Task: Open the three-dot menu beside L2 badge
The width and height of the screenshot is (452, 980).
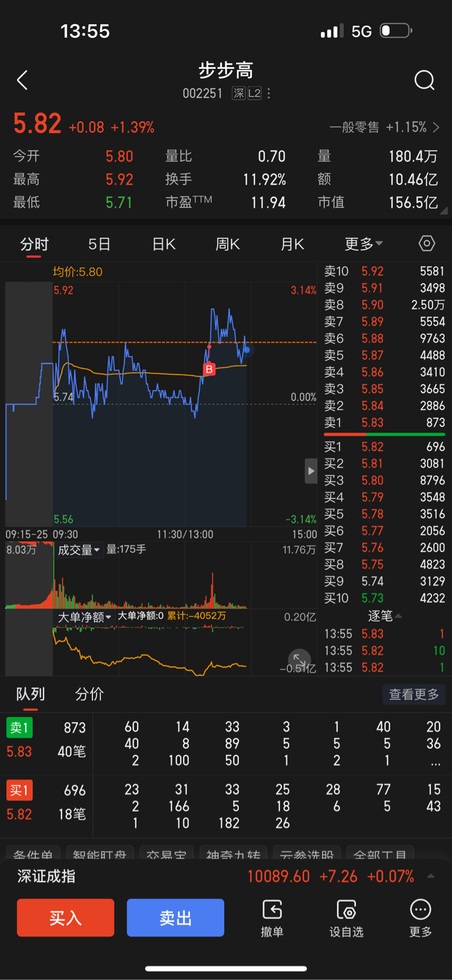Action: [269, 94]
